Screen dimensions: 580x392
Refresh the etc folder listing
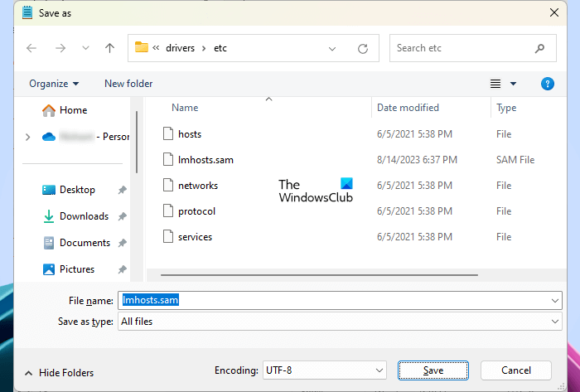coord(362,48)
